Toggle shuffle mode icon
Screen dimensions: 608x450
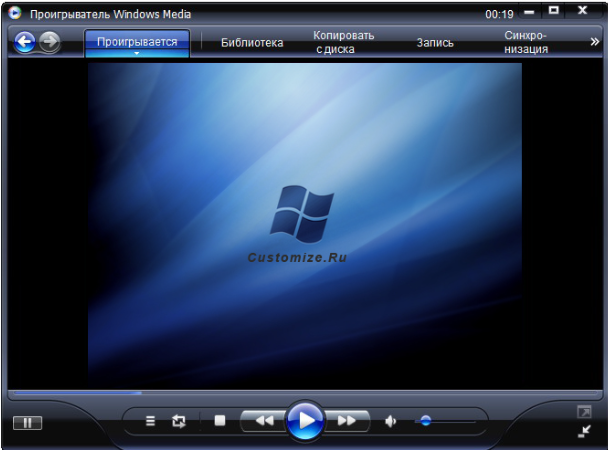coord(150,421)
